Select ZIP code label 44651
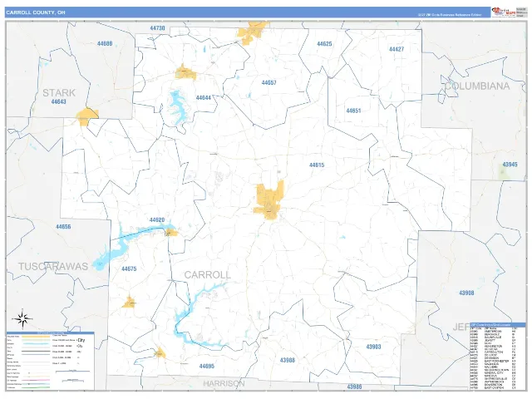The width and height of the screenshot is (532, 399). [x=353, y=111]
